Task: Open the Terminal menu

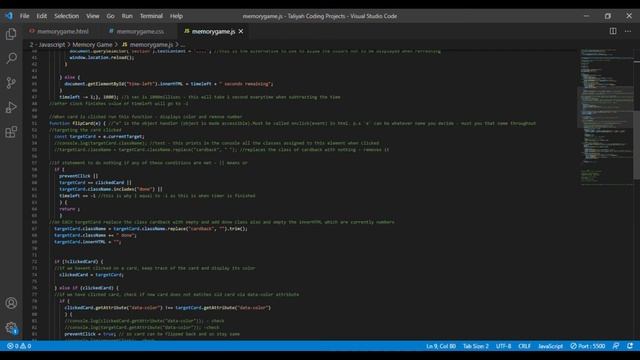Action: (151, 16)
